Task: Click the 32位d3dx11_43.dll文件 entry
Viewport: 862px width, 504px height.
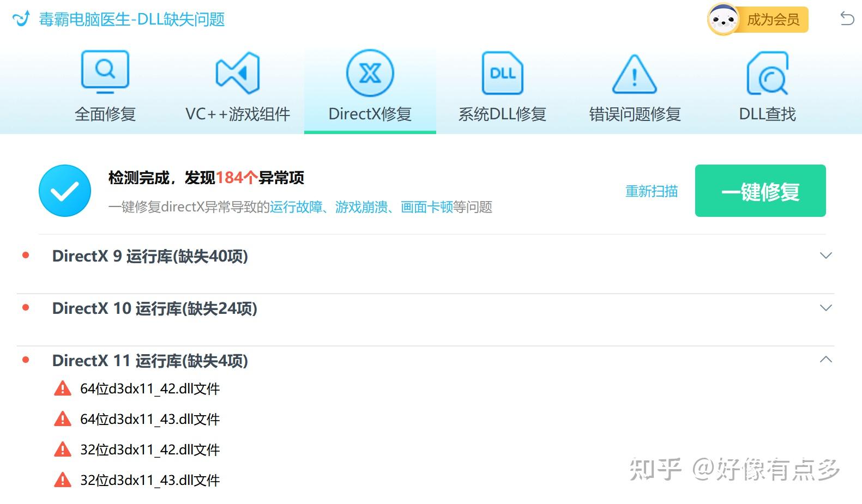Action: pos(150,480)
